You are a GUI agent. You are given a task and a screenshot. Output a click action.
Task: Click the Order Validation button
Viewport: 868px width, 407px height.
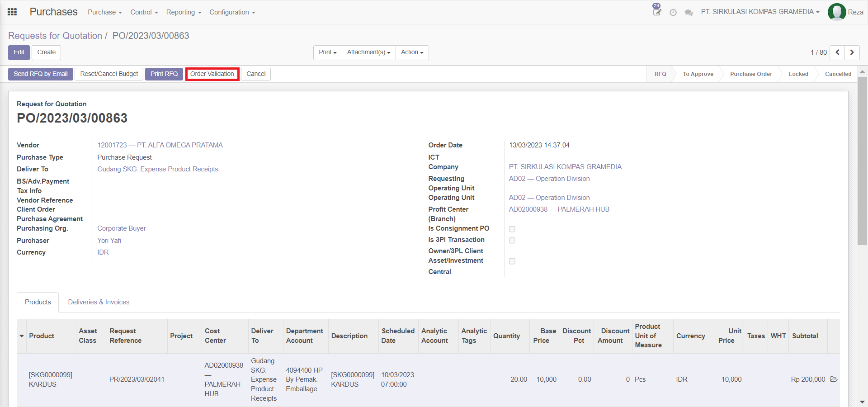(212, 74)
